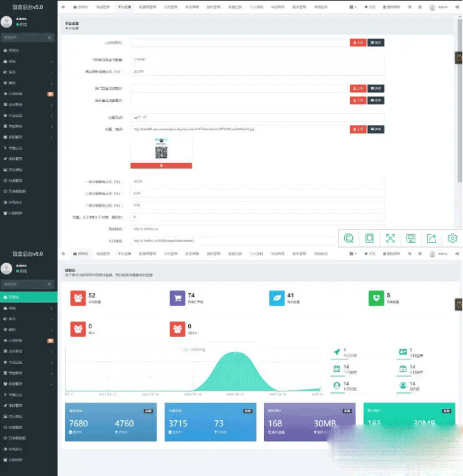Click the input field containing 20.000
Image resolution: width=463 pixels, height=476 pixels.
(x=257, y=71)
